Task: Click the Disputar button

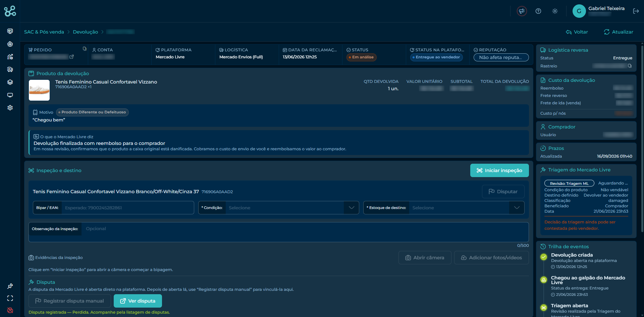Action: click(x=503, y=192)
